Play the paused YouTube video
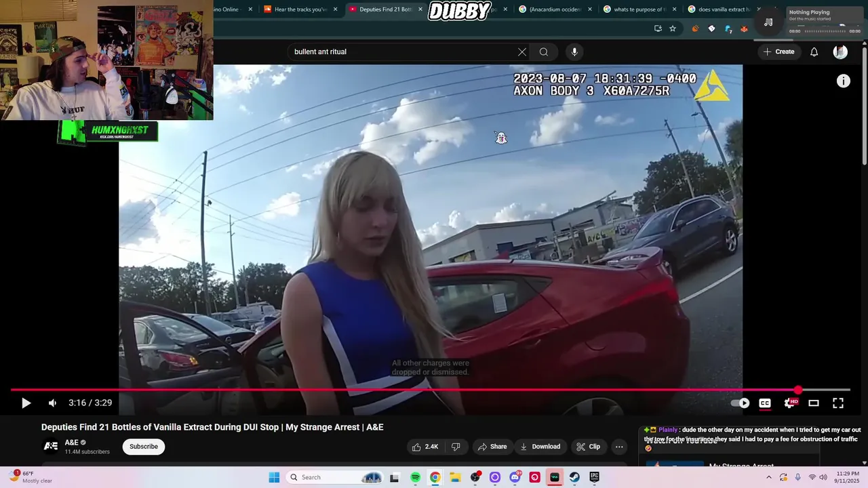 [x=26, y=403]
